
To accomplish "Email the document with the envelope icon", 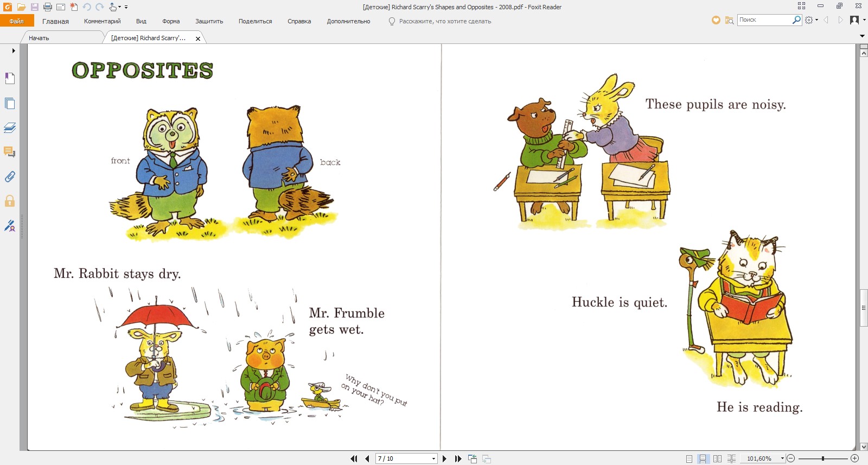I will (x=61, y=7).
